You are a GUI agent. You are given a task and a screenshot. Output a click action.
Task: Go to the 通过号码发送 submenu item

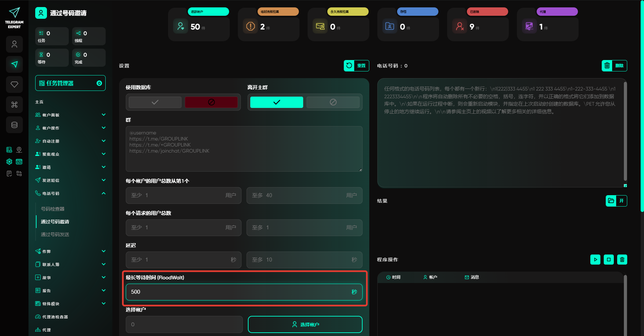pos(55,234)
